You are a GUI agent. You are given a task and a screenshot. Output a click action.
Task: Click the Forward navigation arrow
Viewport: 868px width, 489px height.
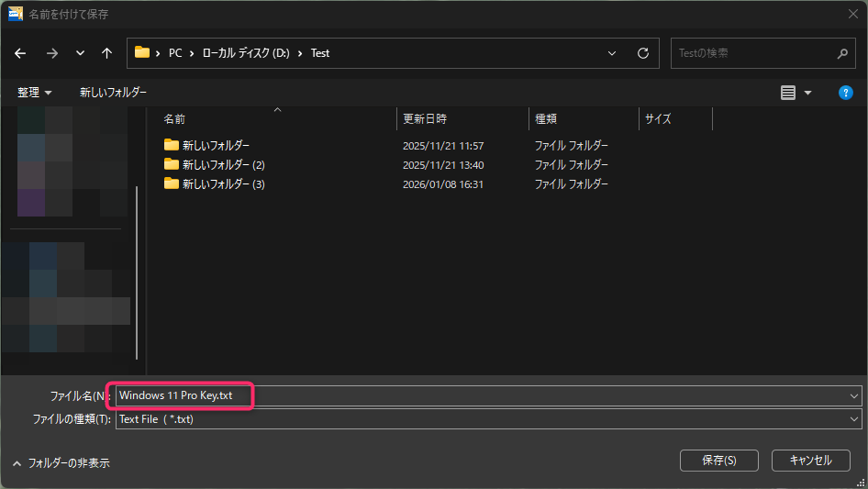51,53
